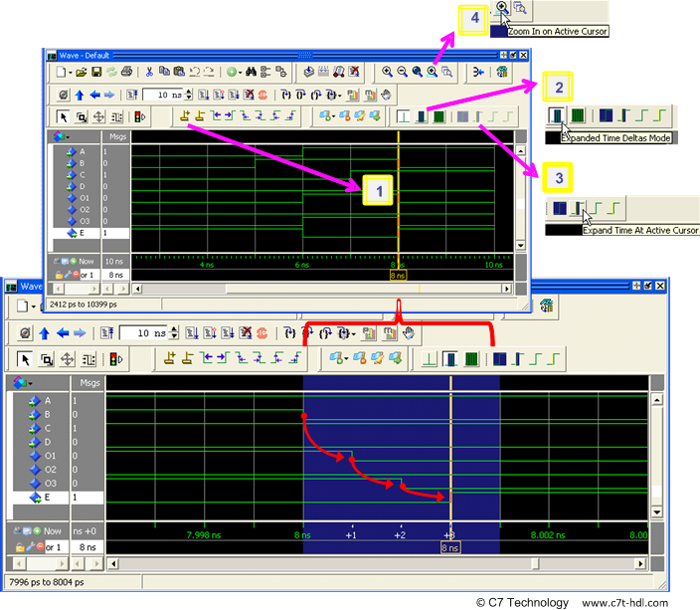Hand icon in lower Wave toolbar
Viewport: 700px width, 610px height.
tap(409, 333)
